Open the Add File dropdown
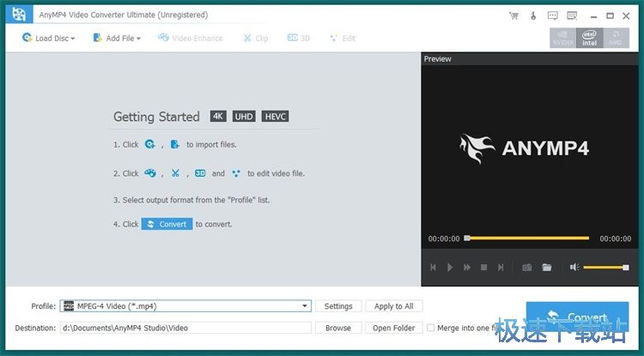Viewport: 644px width, 356px height. coord(117,38)
